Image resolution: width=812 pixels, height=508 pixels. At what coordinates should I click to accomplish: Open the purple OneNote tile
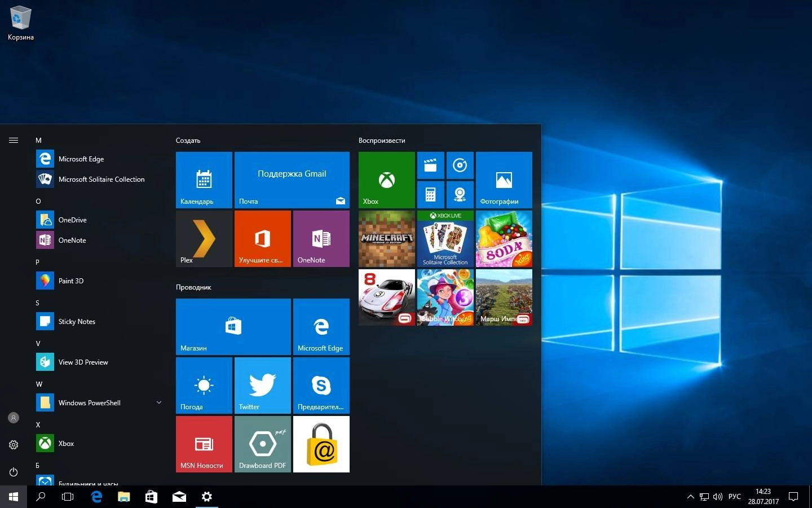[321, 239]
